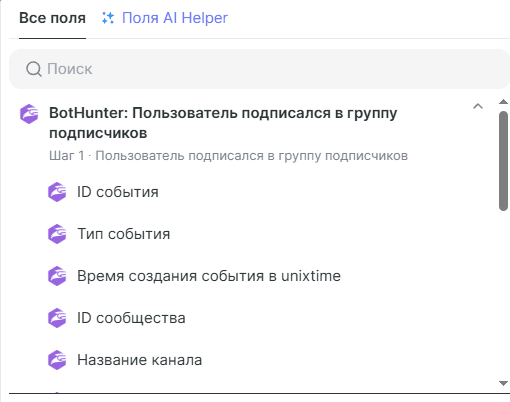
Task: Select the ID сообщества field
Action: pos(131,318)
